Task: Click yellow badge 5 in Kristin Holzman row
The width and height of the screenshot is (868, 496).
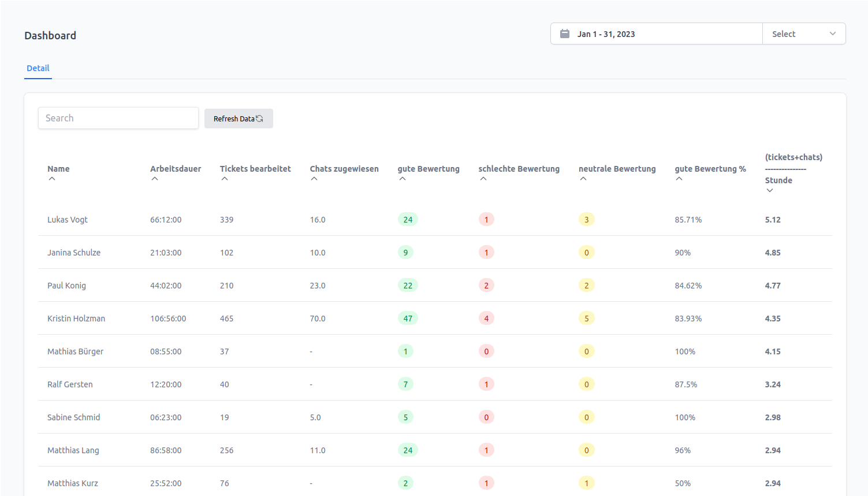Action: click(x=587, y=319)
